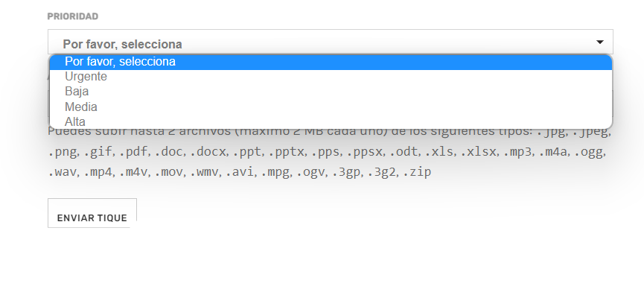Select Alta in the dropdown list
This screenshot has height=295, width=644.
click(x=331, y=121)
